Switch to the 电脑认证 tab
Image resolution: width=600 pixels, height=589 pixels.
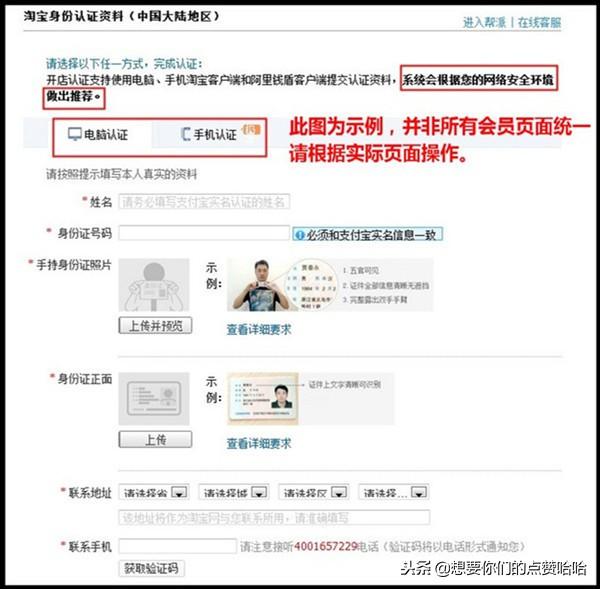tap(98, 135)
